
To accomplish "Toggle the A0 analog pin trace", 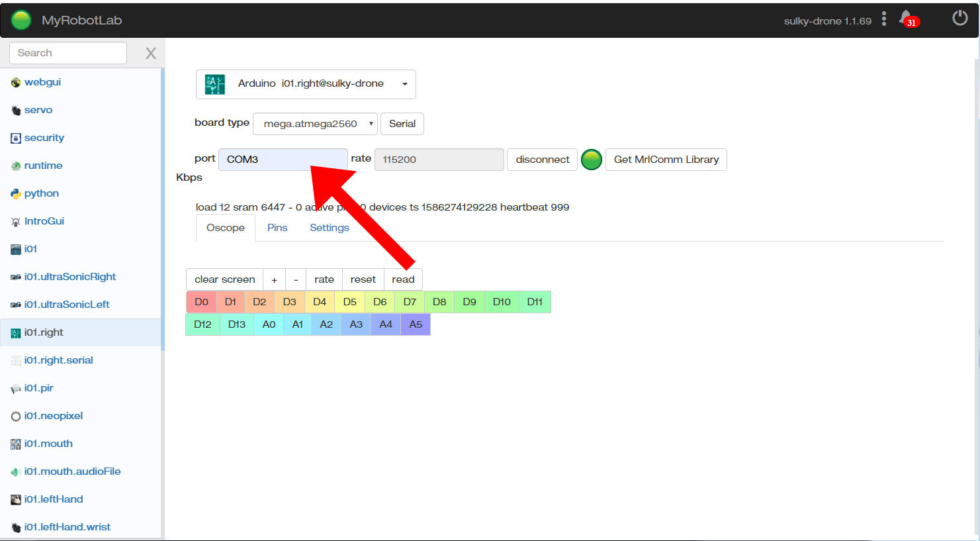I will coord(269,324).
